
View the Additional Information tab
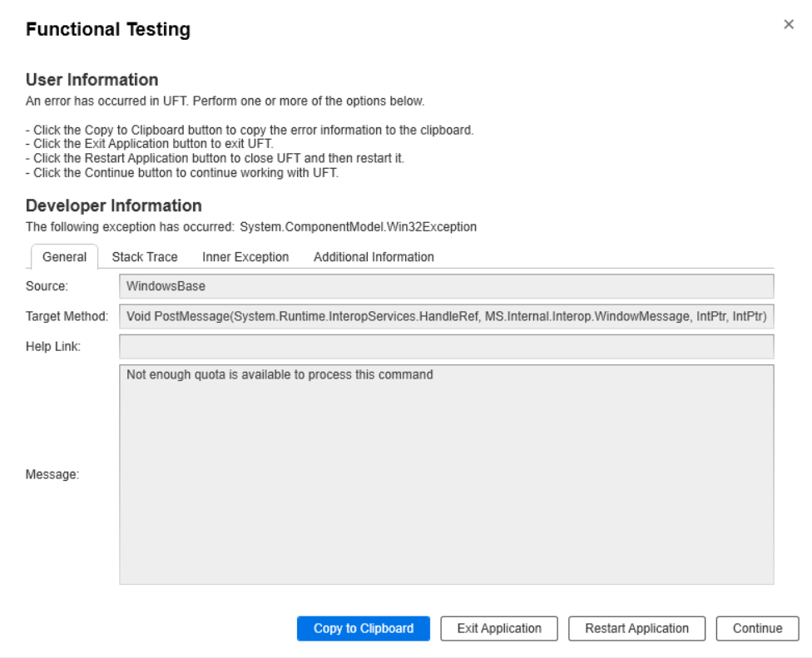pyautogui.click(x=374, y=257)
